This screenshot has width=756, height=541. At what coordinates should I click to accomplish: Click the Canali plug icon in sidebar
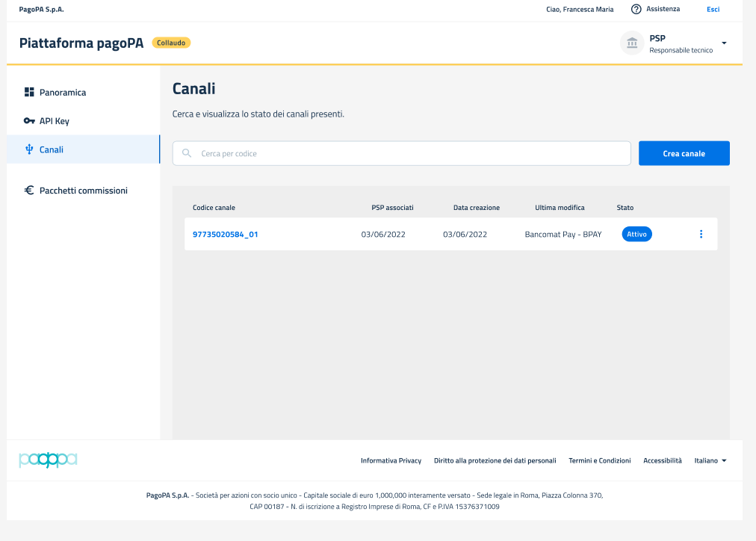(29, 149)
